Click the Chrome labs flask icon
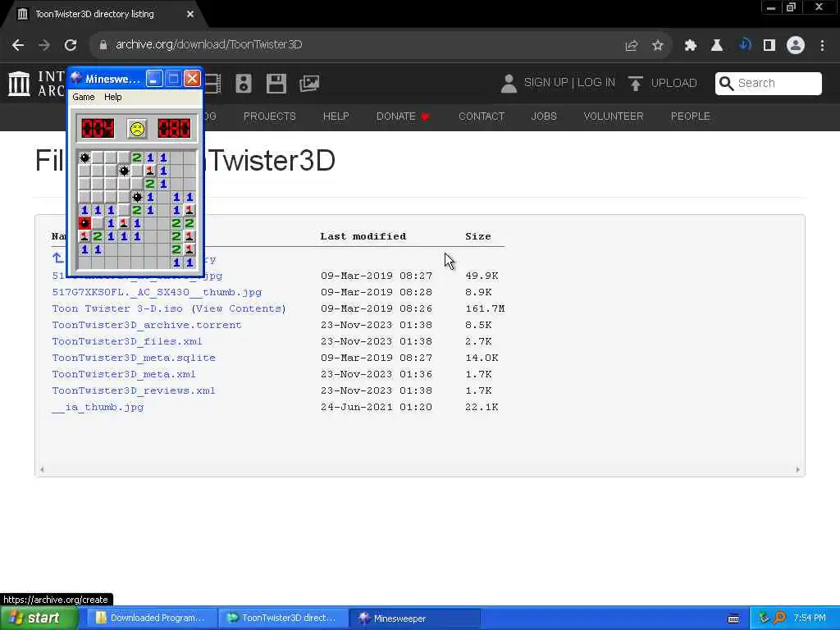 point(717,46)
